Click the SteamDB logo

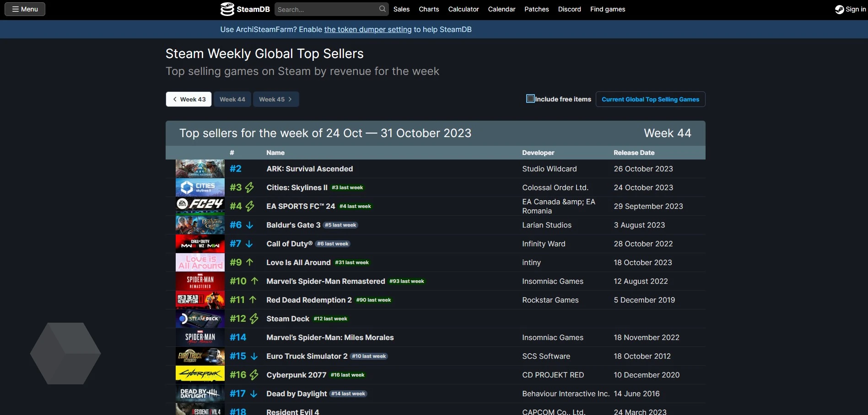245,9
